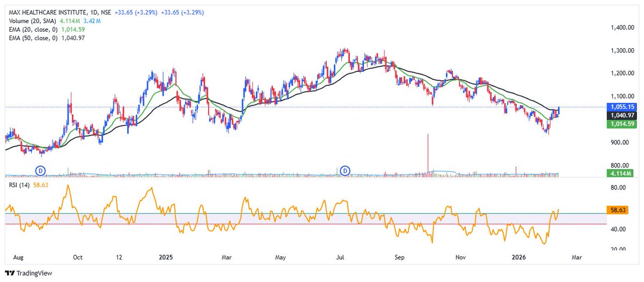The height and width of the screenshot is (282, 644).
Task: Click the EMA 20 value 1,014.59 in legend
Action: [x=73, y=29]
